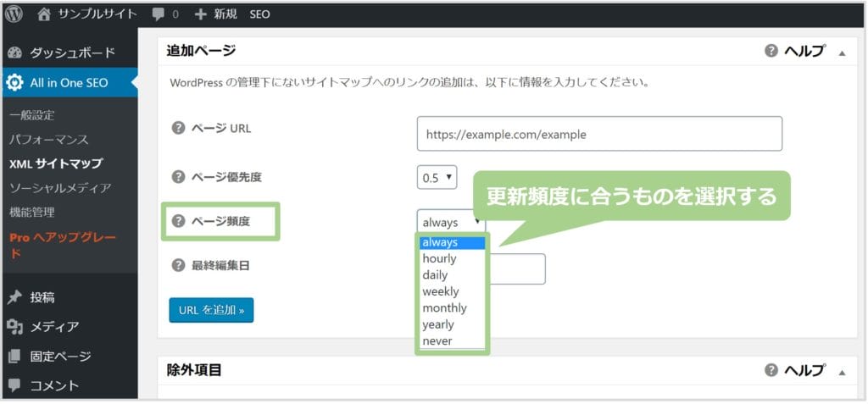Click ページ頻度 dropdown showing always
This screenshot has height=404, width=868.
451,221
